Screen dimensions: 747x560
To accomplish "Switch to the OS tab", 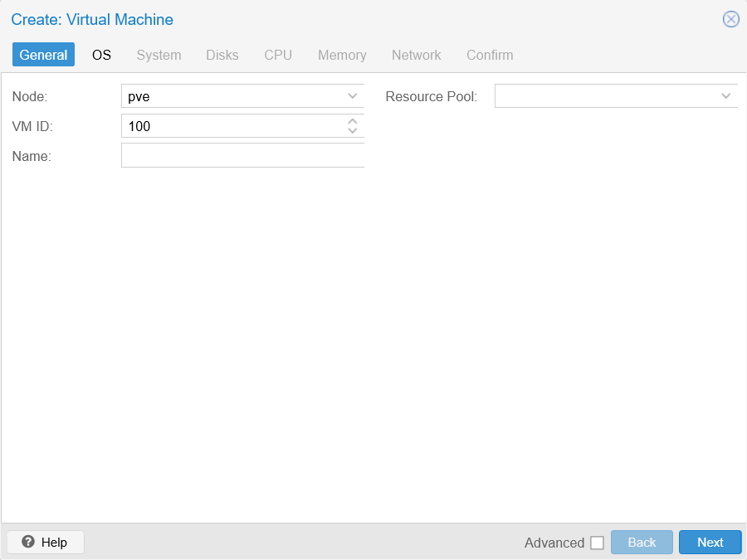I will point(101,55).
